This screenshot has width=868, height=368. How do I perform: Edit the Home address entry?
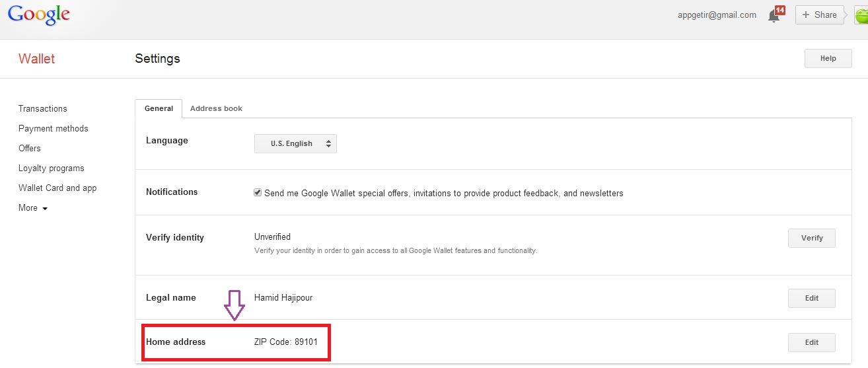811,342
